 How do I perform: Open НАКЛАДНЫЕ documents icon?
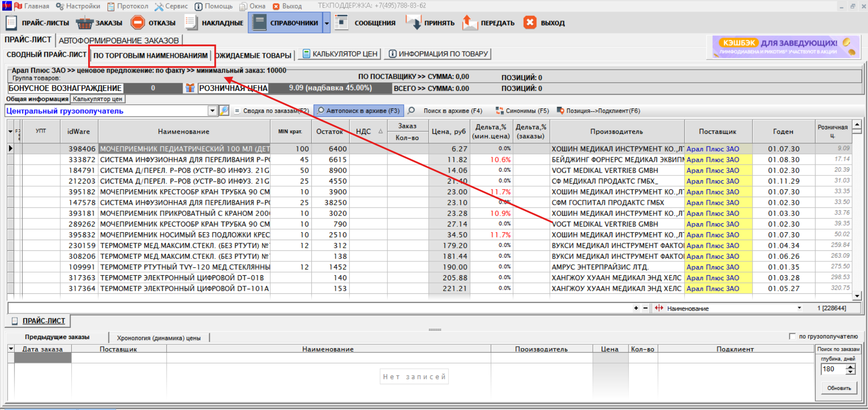click(191, 23)
